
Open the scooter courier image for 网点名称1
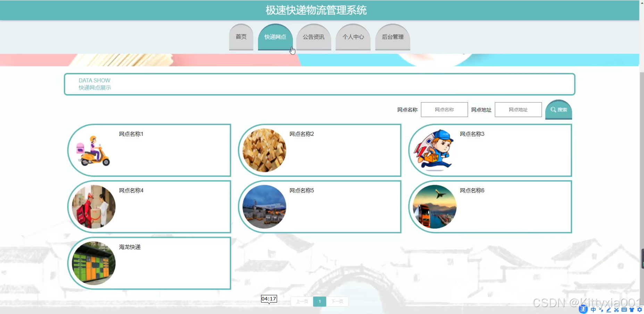[93, 150]
